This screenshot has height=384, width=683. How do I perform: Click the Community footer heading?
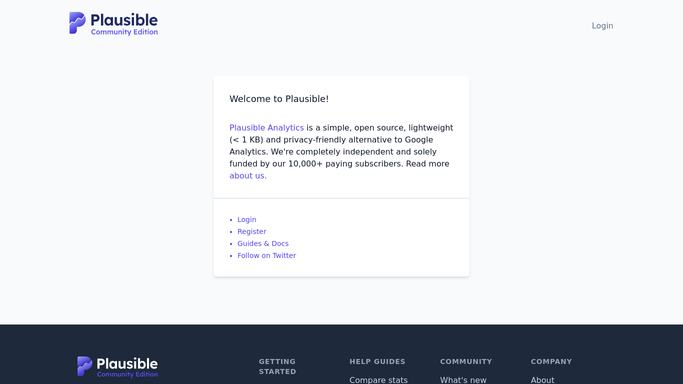coord(466,361)
